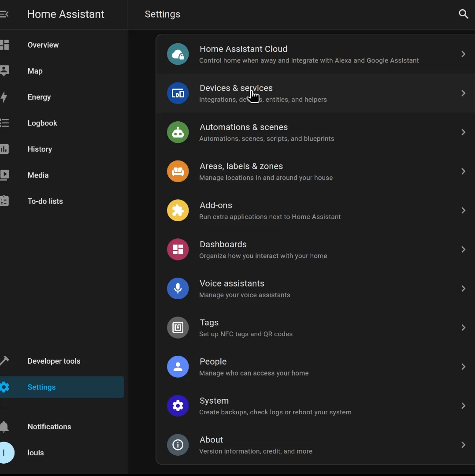Show Notifications in the sidebar
This screenshot has width=475, height=476.
coord(62,427)
